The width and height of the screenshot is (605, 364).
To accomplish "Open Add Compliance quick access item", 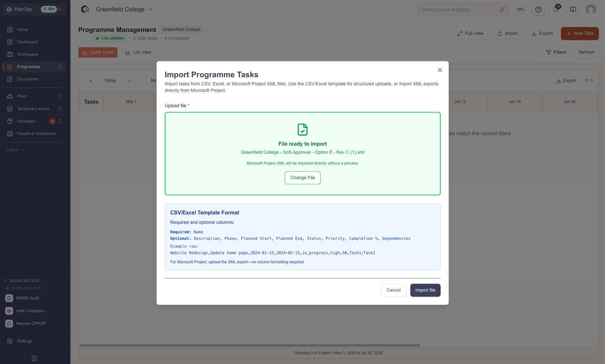I will pos(34,311).
